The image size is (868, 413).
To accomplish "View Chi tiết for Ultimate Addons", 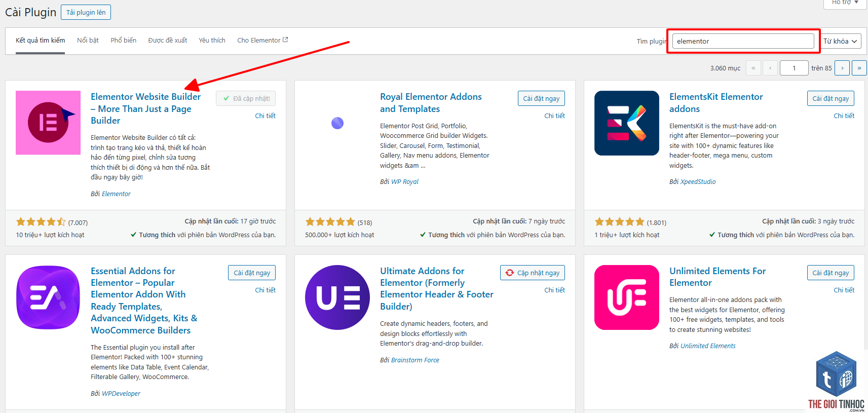I will point(554,290).
